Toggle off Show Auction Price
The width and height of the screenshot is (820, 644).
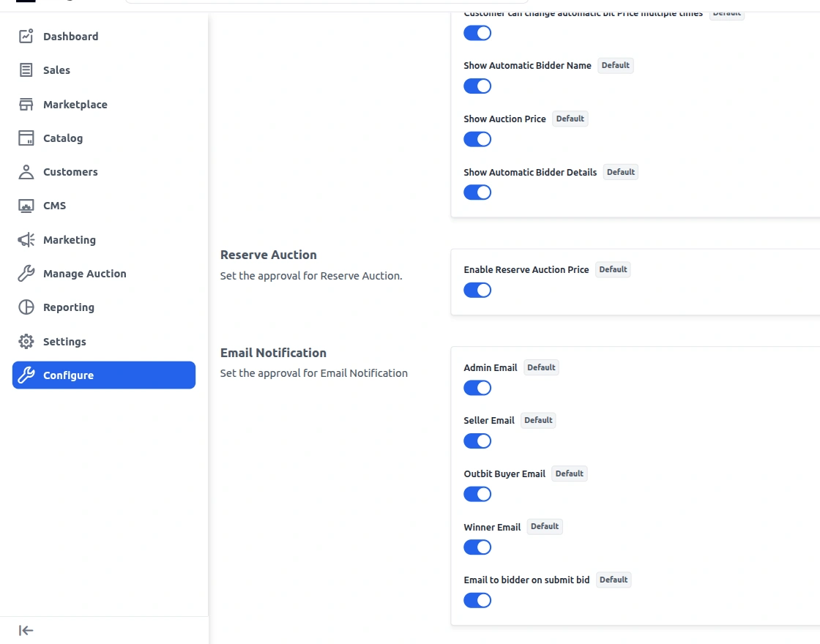(x=477, y=139)
